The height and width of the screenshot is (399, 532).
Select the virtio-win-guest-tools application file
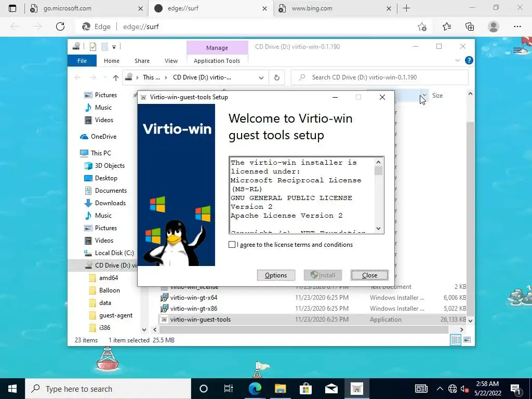point(201,320)
